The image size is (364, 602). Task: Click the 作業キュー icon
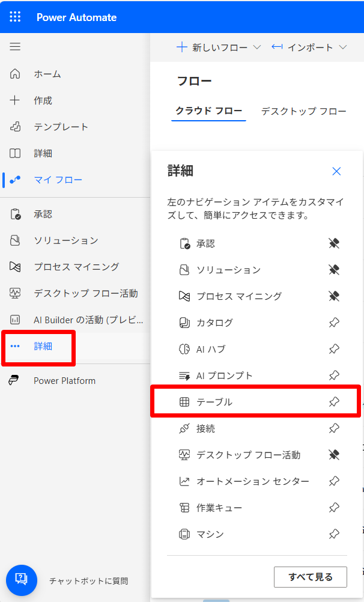point(184,508)
